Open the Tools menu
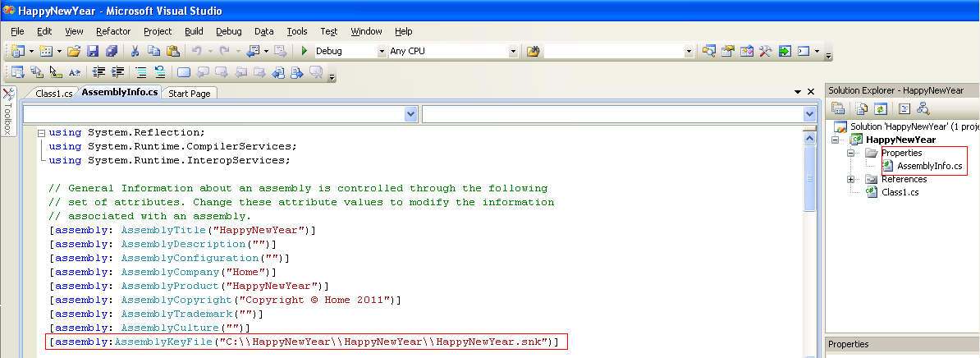This screenshot has width=980, height=358. click(x=297, y=31)
